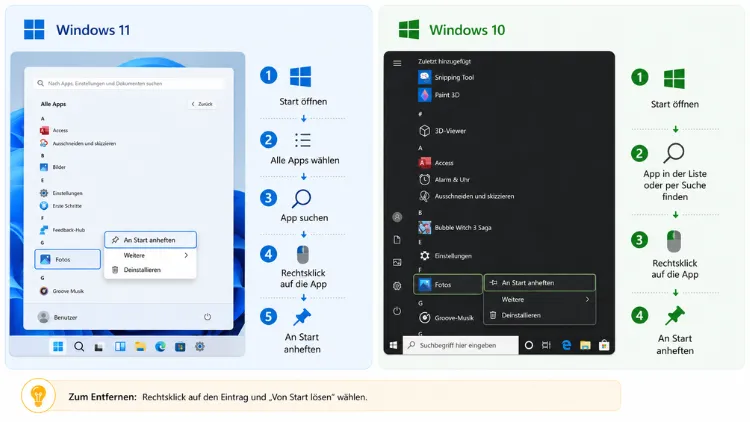Choose An Start anheften in Windows 10 menu
This screenshot has height=422, width=750.
click(540, 283)
